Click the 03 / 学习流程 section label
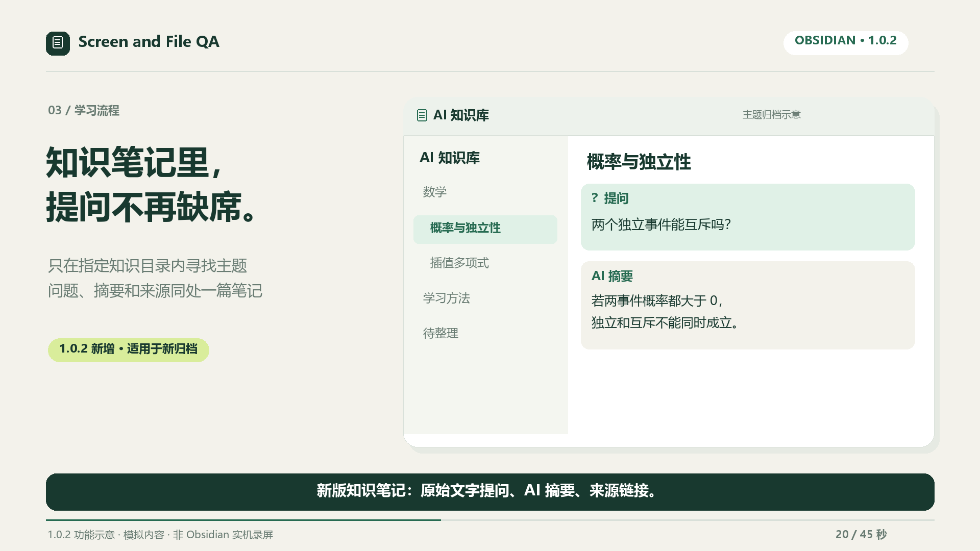Image resolution: width=980 pixels, height=551 pixels. coord(84,111)
